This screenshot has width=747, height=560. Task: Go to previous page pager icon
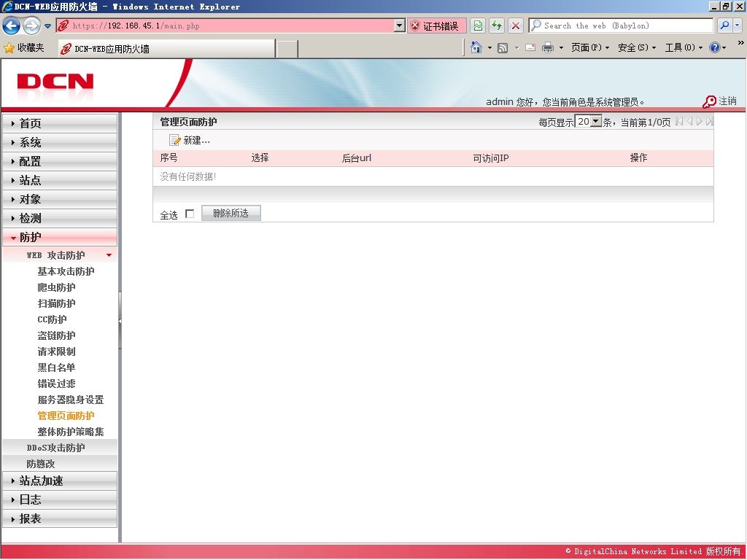[x=689, y=122]
